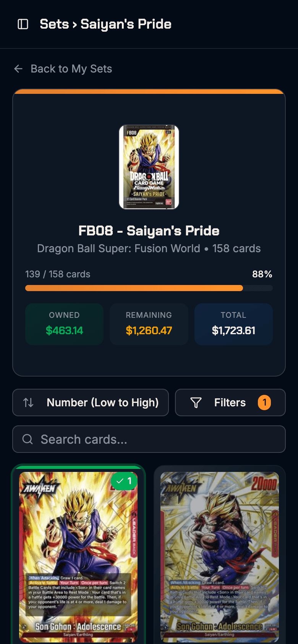Go back to My Sets

pos(71,69)
